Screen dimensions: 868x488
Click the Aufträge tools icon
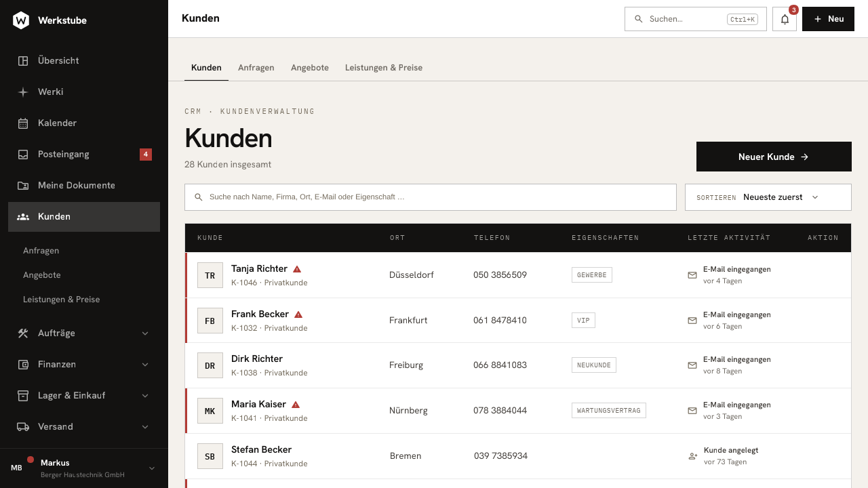pos(23,333)
